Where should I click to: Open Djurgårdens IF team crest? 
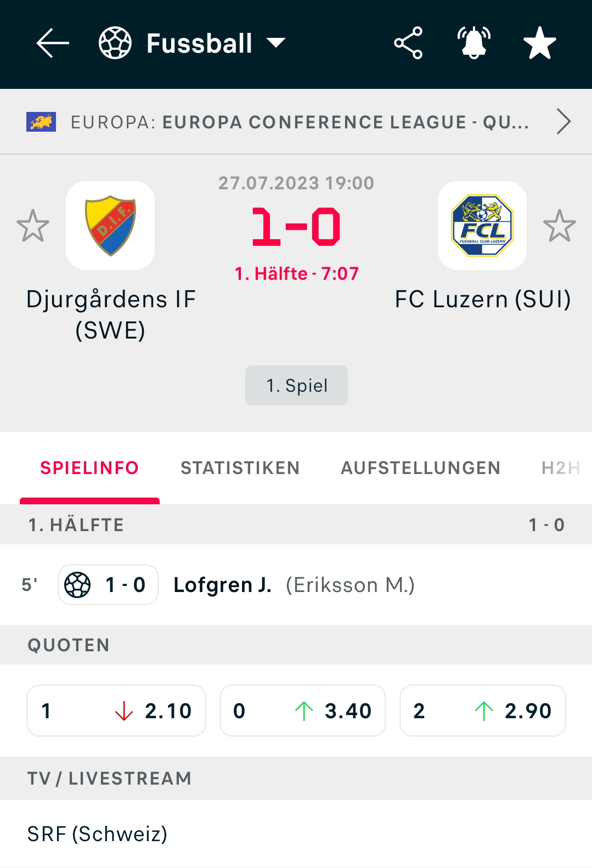110,226
